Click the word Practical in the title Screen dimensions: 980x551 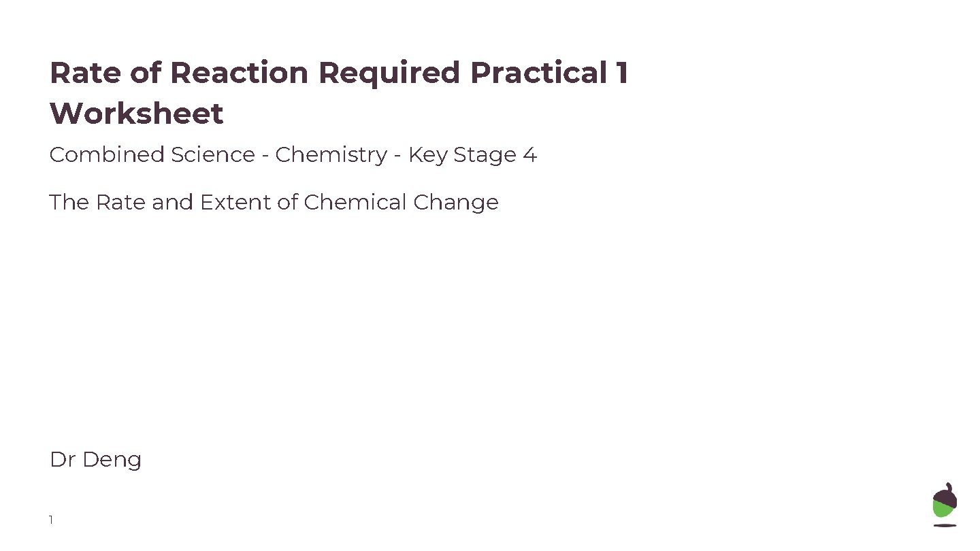[x=539, y=73]
